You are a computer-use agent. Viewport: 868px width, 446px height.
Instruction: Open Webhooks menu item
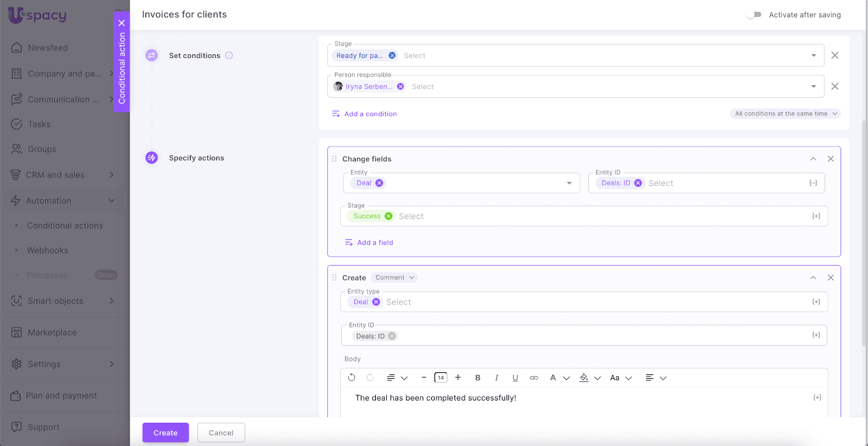(47, 251)
